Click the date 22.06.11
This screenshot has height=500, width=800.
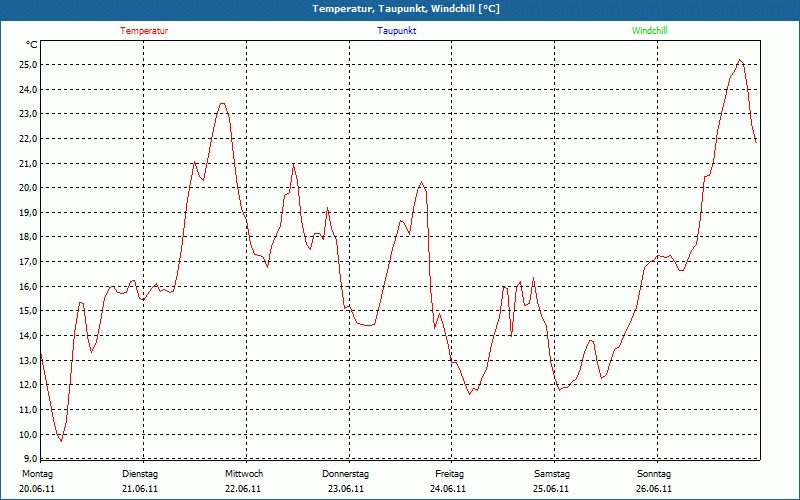point(243,489)
